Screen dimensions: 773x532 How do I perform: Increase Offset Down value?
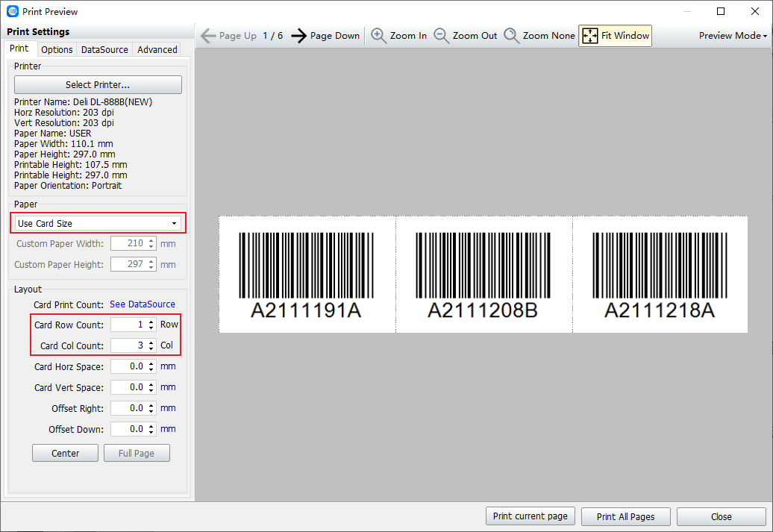coord(151,426)
